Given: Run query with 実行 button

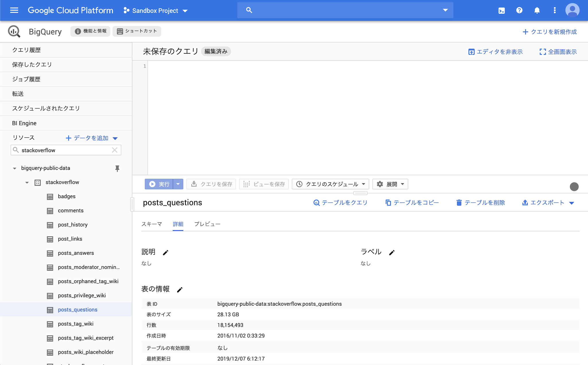Looking at the screenshot, I should (x=159, y=184).
